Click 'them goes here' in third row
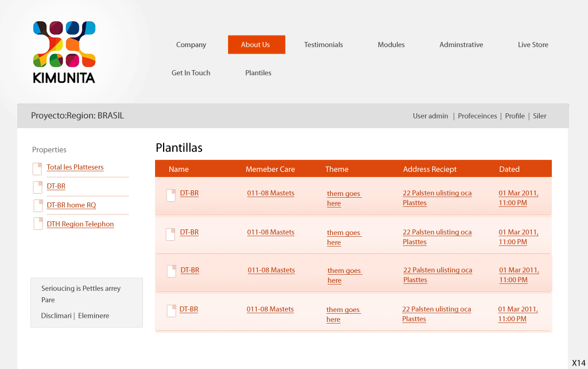 (345, 275)
